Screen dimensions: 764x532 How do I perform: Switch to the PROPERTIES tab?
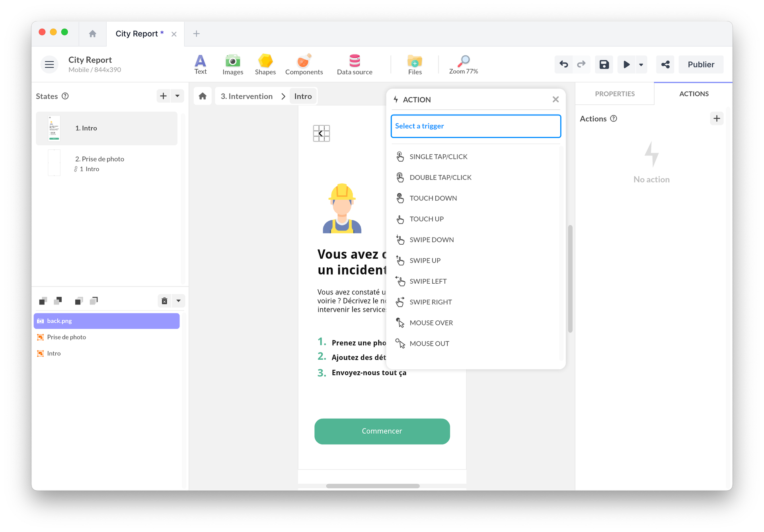point(615,94)
